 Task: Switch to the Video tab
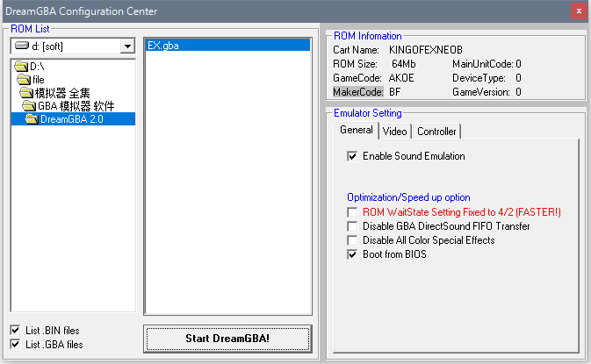[394, 131]
